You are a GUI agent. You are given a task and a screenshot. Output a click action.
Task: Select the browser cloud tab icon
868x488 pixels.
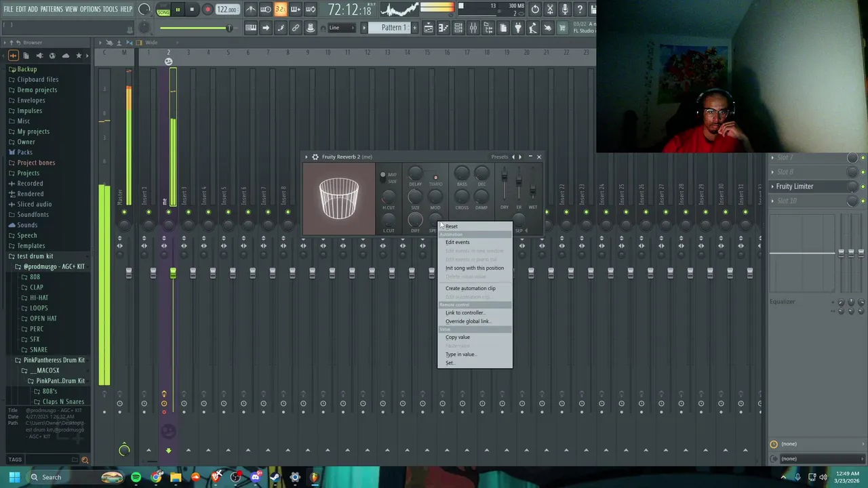[x=66, y=56]
